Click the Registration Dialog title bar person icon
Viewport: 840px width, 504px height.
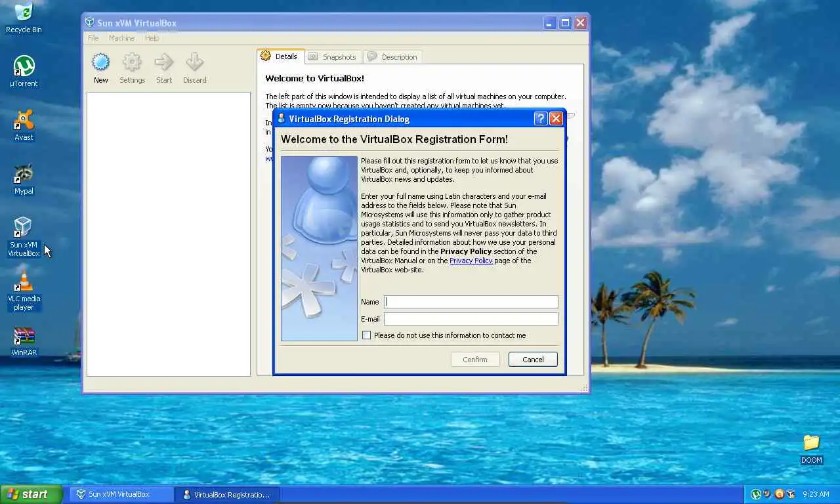point(282,118)
